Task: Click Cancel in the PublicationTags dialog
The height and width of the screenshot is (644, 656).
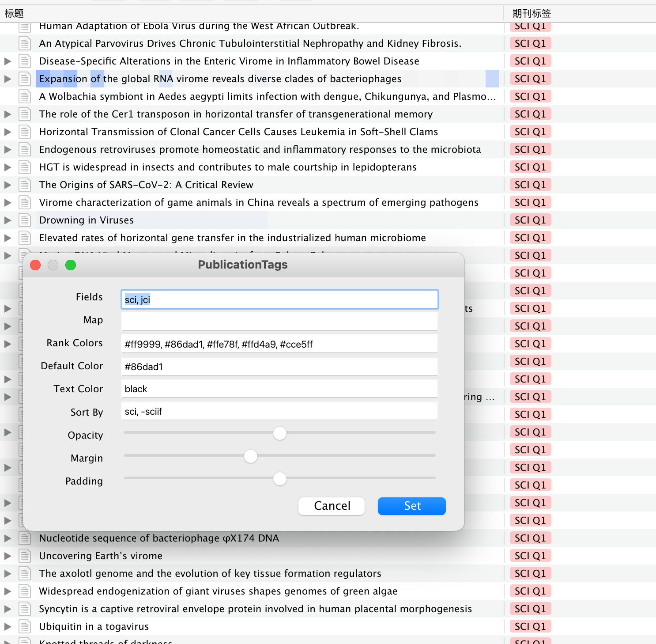Action: click(331, 506)
